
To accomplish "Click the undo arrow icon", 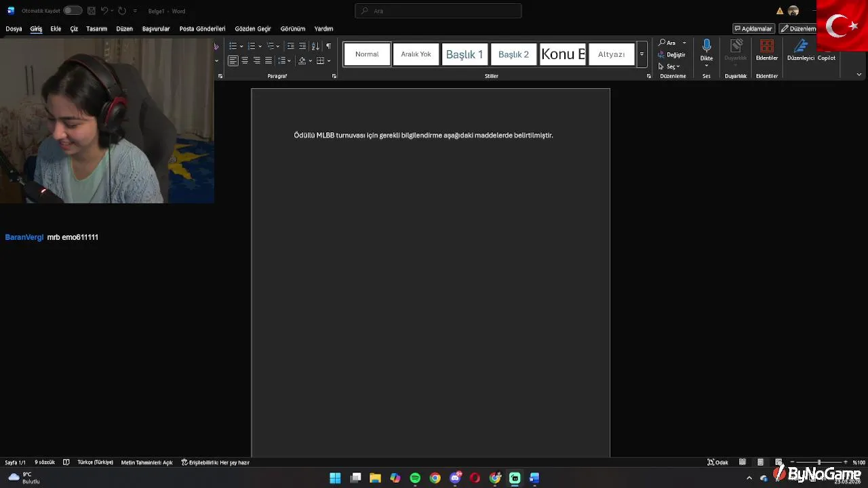I will click(x=104, y=11).
